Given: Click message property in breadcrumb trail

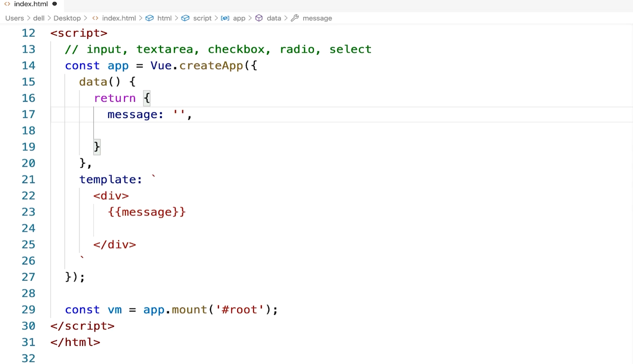Looking at the screenshot, I should point(317,18).
